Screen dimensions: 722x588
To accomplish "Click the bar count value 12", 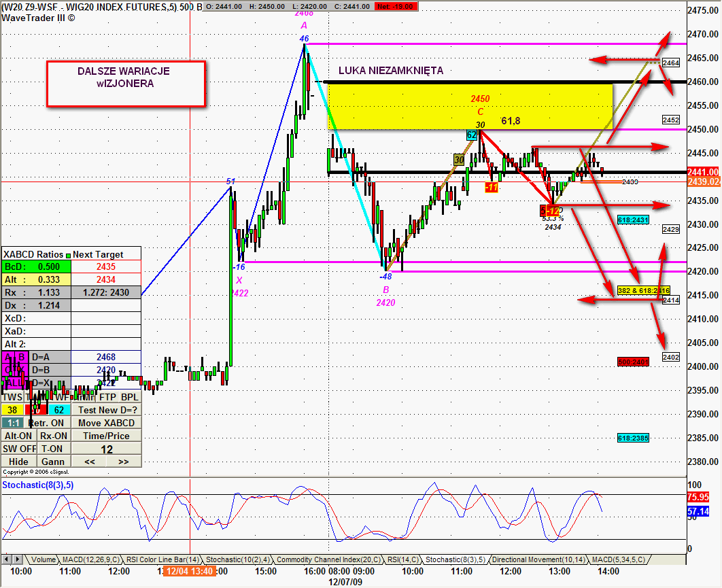I will (107, 449).
